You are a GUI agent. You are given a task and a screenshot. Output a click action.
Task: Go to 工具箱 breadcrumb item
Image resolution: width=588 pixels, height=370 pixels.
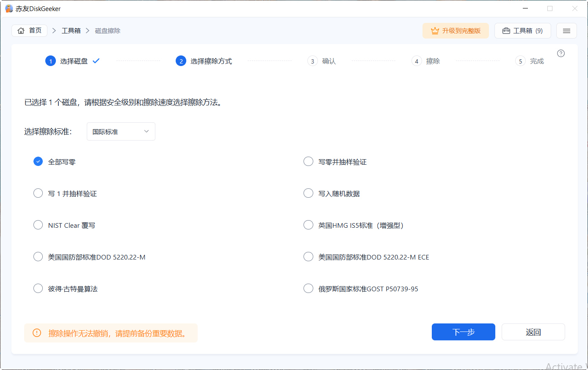pos(71,31)
